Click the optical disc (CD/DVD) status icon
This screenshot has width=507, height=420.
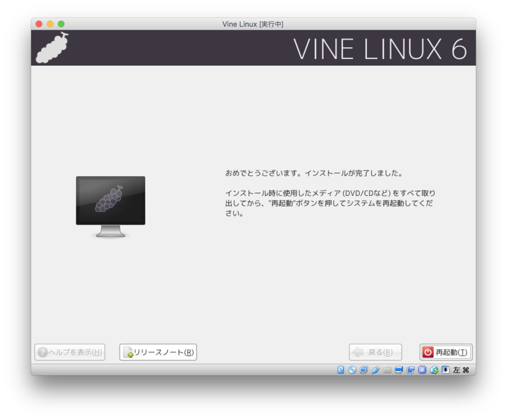[352, 370]
